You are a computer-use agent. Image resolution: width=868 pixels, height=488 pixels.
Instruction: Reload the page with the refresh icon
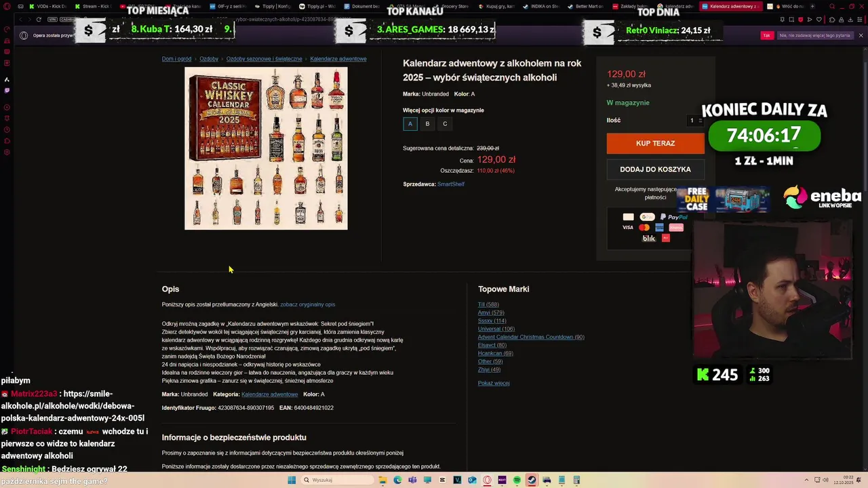click(x=39, y=20)
